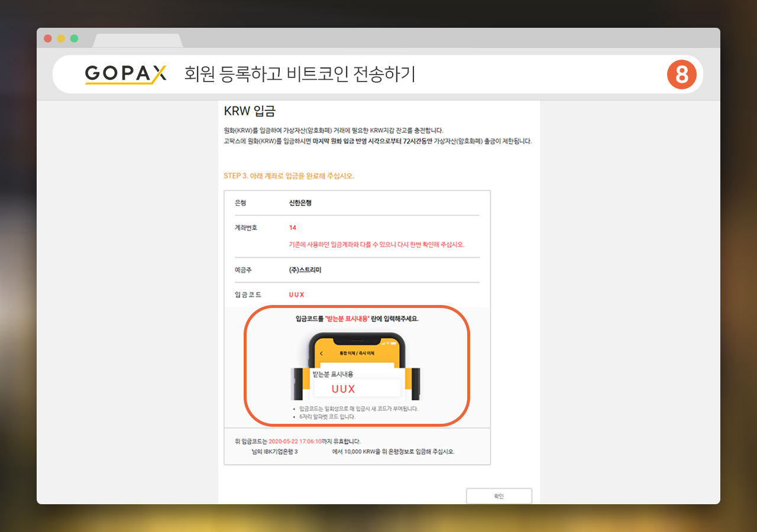Click the '입금코드' row label
The width and height of the screenshot is (757, 532).
pos(248,294)
